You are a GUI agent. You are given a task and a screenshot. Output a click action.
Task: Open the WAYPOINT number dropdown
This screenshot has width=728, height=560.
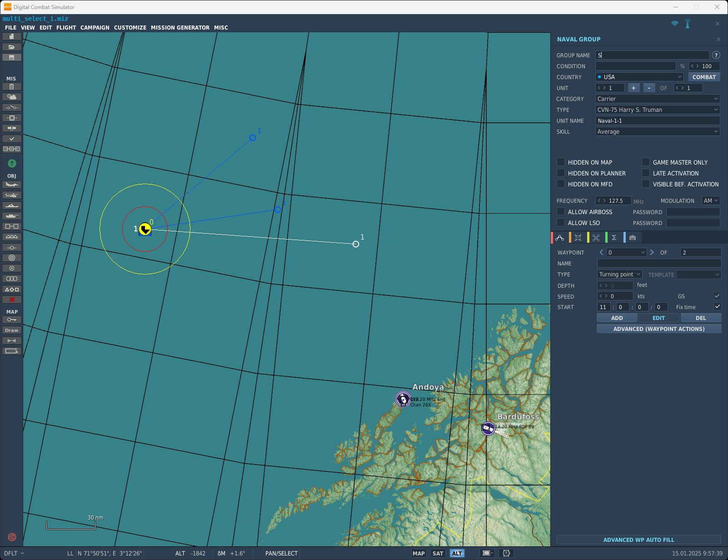point(627,252)
